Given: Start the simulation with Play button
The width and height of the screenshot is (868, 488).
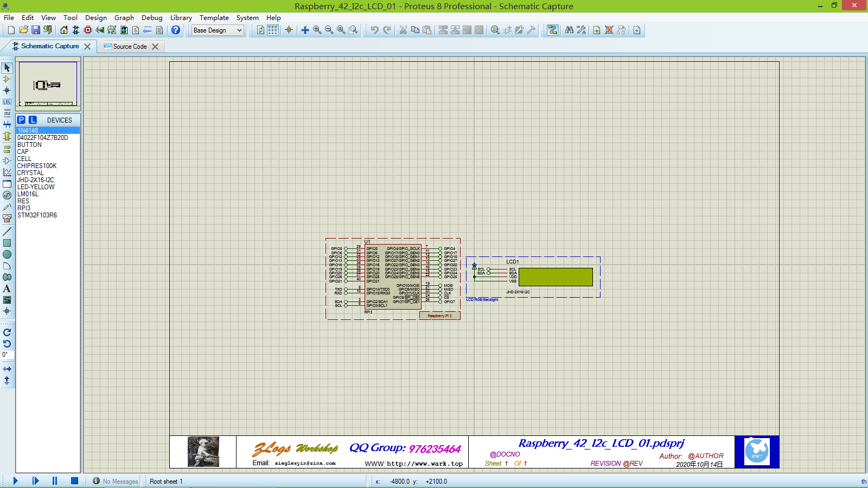Looking at the screenshot, I should [x=15, y=480].
